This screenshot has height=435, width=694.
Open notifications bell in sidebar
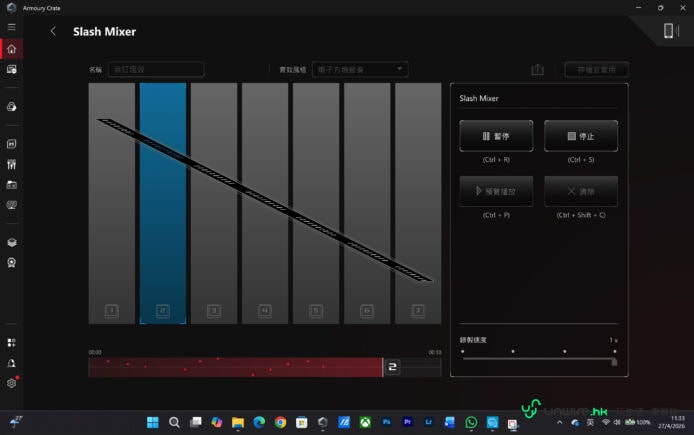coord(12,363)
